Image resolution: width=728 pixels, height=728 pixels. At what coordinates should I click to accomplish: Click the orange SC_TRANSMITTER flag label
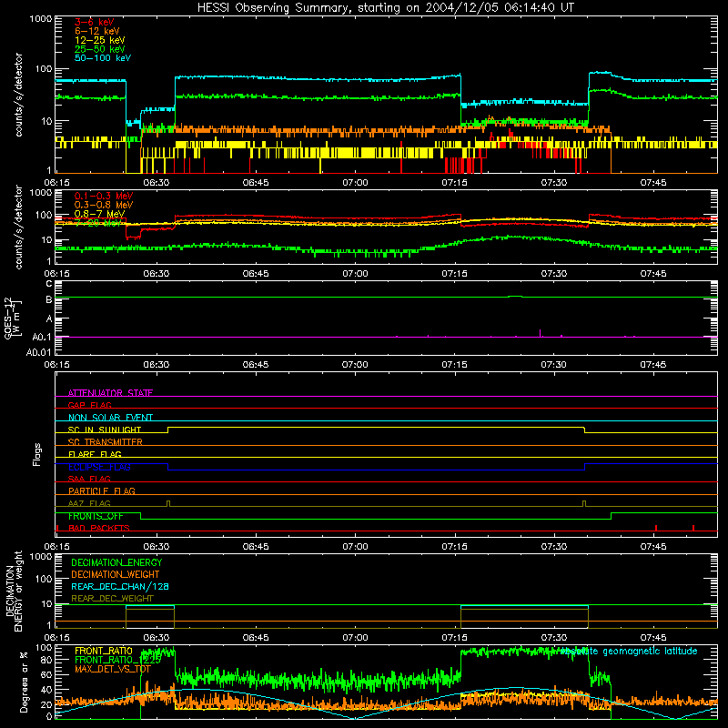click(106, 442)
